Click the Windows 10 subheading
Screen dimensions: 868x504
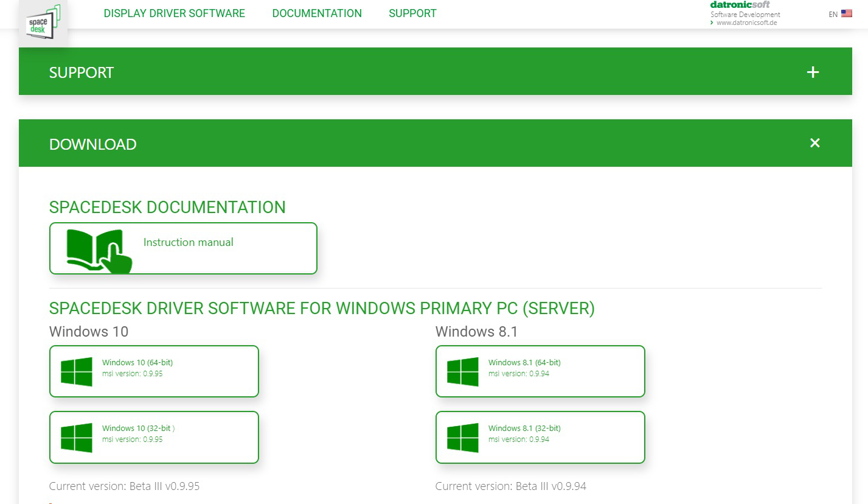tap(89, 332)
